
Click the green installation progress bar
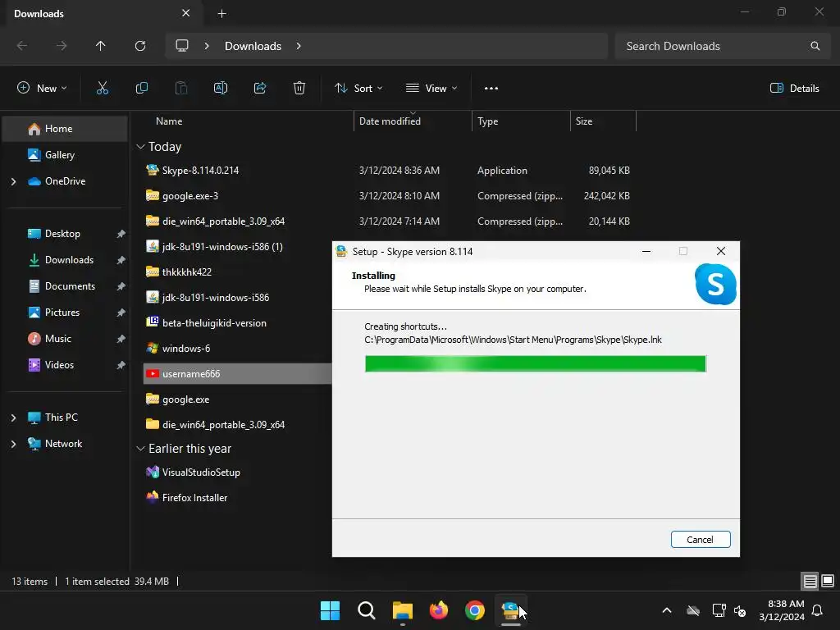pos(535,363)
